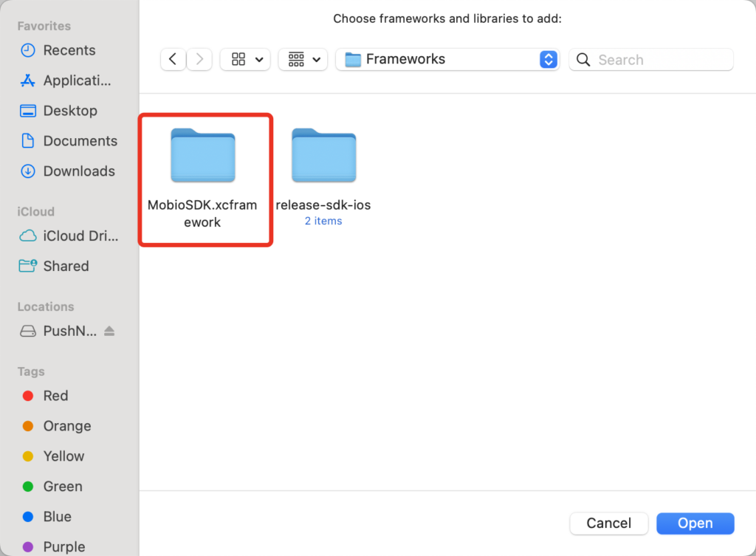Click the back navigation arrow

(173, 60)
